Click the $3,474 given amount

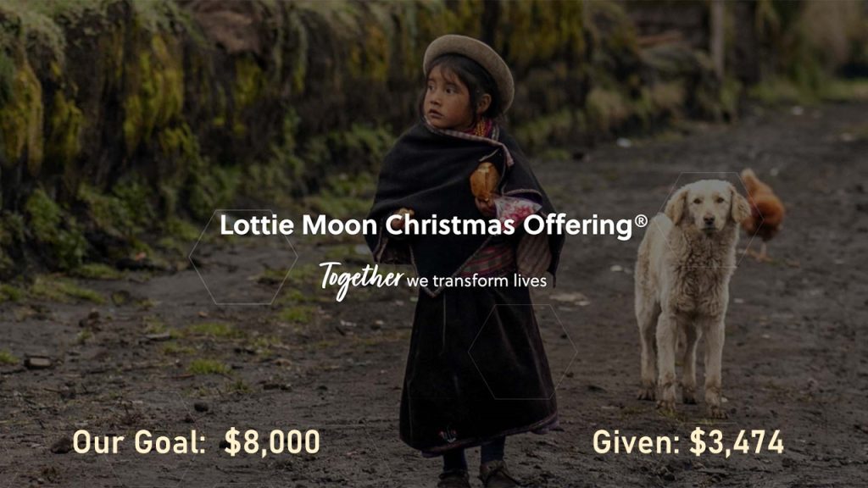[737, 442]
